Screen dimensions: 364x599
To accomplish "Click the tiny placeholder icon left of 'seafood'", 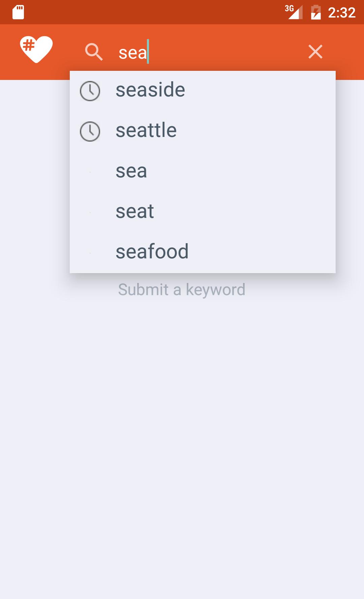I will pyautogui.click(x=90, y=253).
